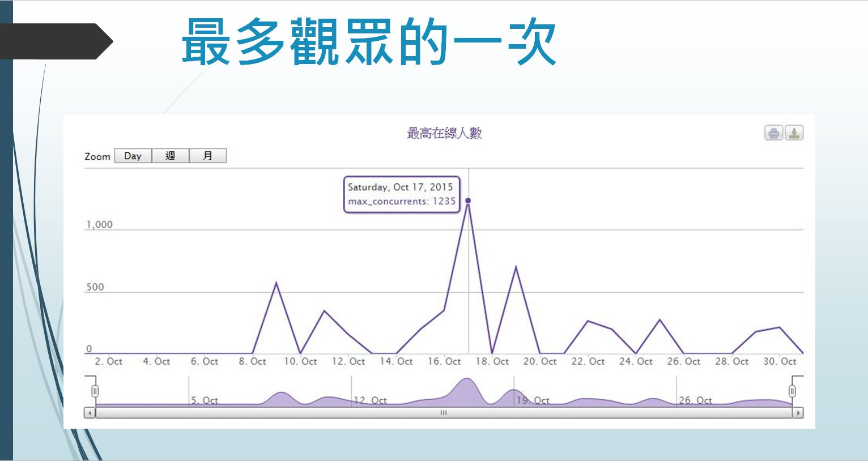Viewport: 868px width, 461px height.
Task: Click the 1,000 y-axis label
Action: pos(99,224)
